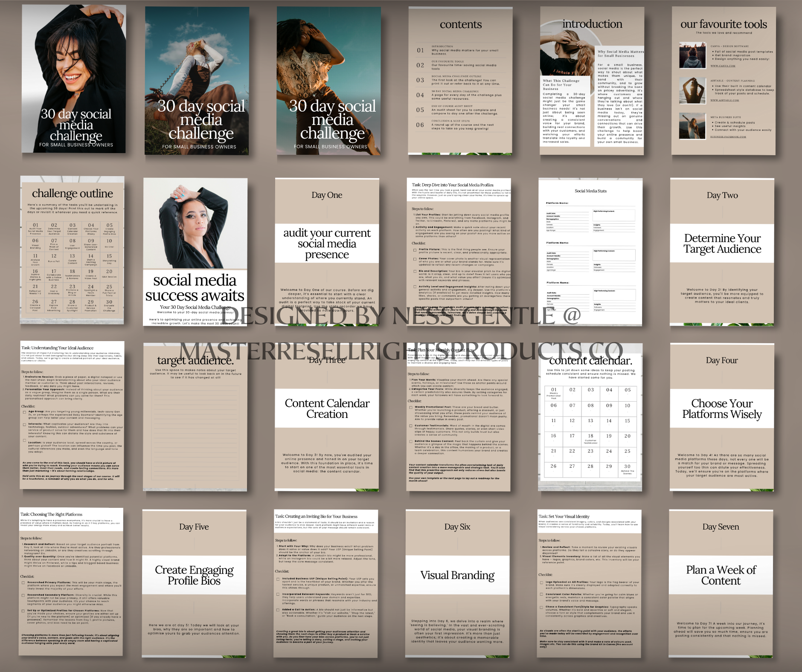Viewport: 802px width, 672px height.
Task: Click the Meta Business Suite photo thumbnail
Action: tap(692, 125)
